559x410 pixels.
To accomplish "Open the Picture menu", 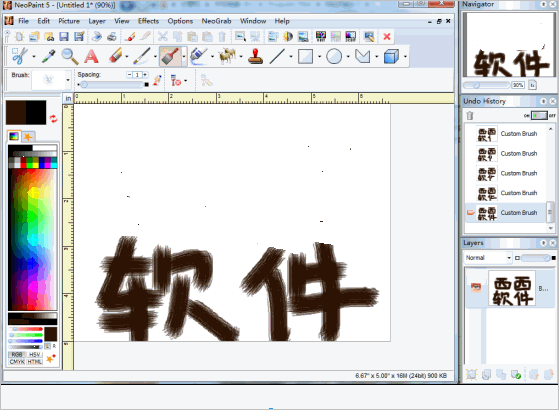I will click(69, 21).
